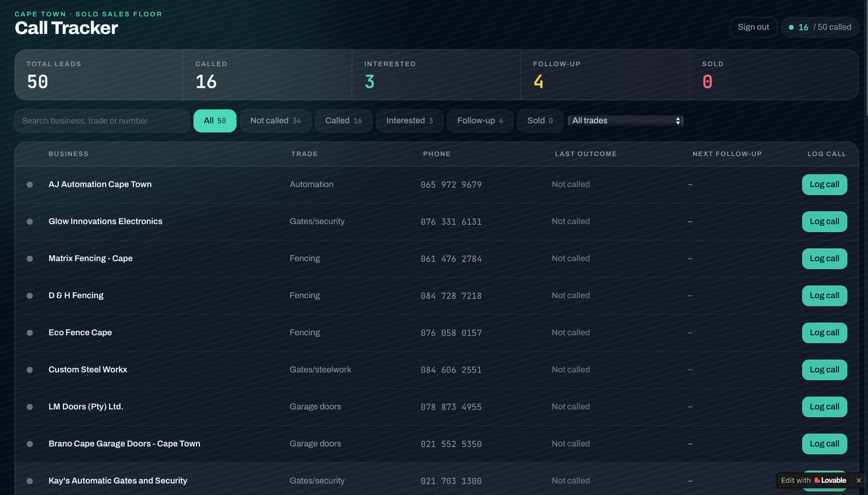
Task: Log call for LM Doors (Pty) Ltd.
Action: [825, 407]
